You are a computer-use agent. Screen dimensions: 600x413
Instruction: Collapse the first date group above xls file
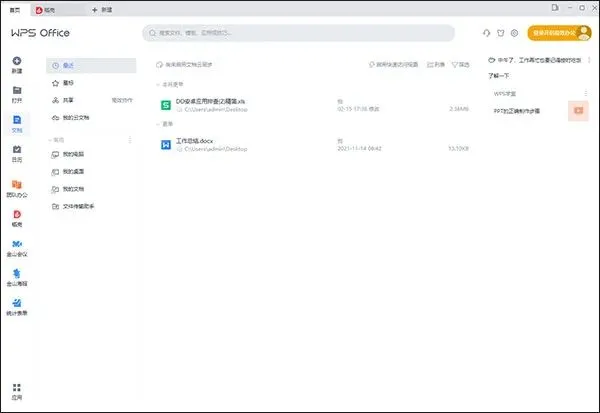click(158, 84)
